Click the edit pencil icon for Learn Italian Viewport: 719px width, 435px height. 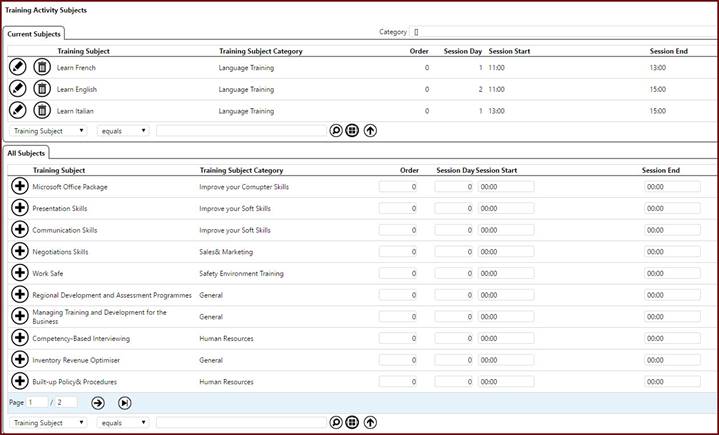18,111
